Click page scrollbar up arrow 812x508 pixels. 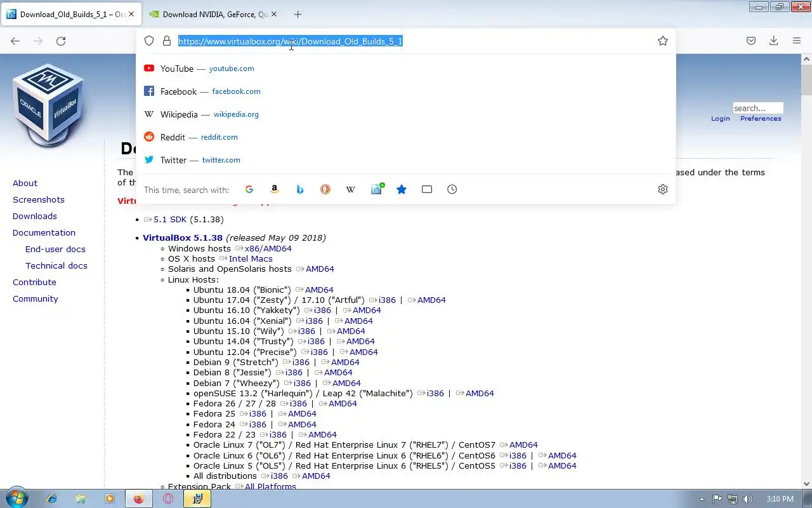[806, 59]
